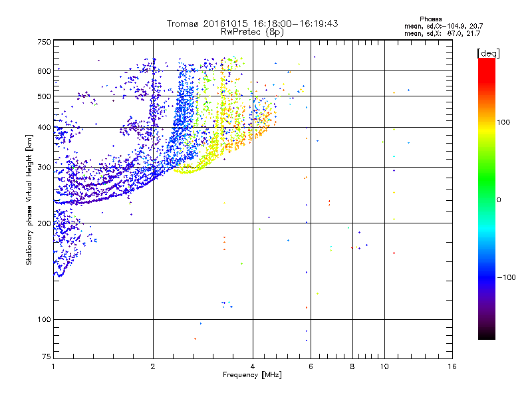Image resolution: width=532 pixels, height=399 pixels.
Task: Click the Stationary phase Virtual Height [km] label
Action: pyautogui.click(x=29, y=200)
